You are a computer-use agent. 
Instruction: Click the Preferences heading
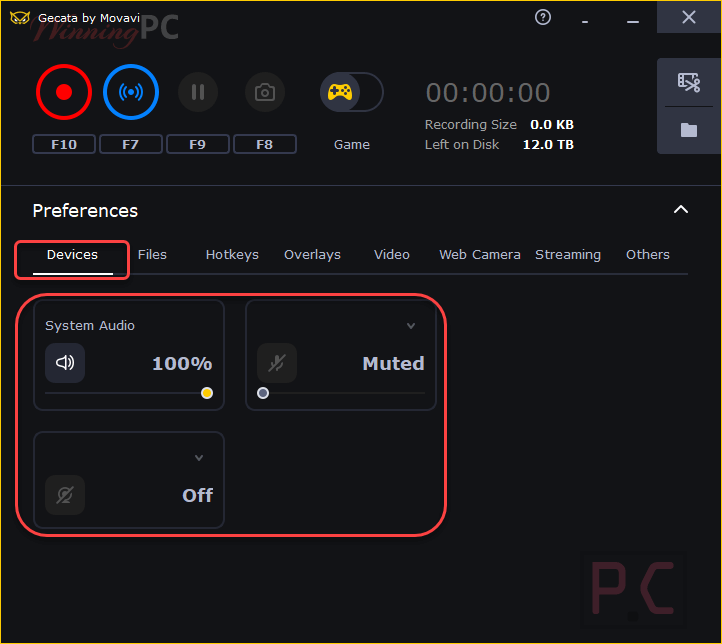[x=85, y=211]
